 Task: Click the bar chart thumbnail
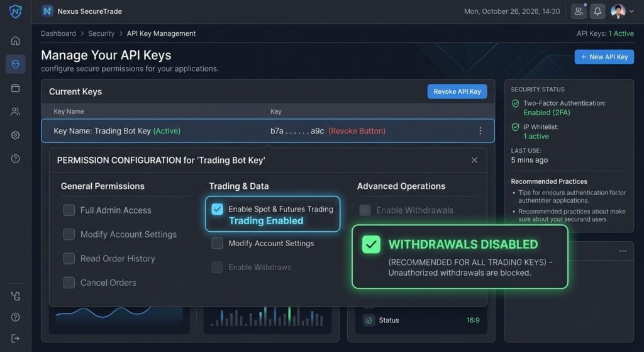267,319
